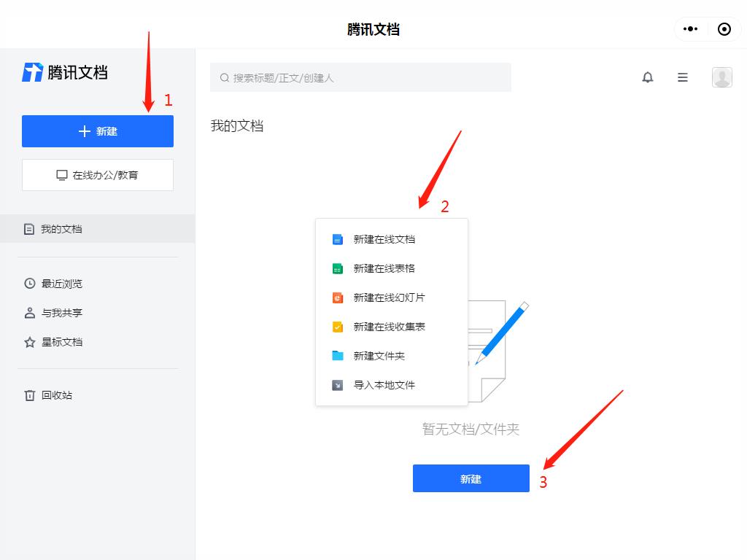Screen dimensions: 747x560
Task: Select 新建在线表格 from the menu
Action: pyautogui.click(x=392, y=268)
